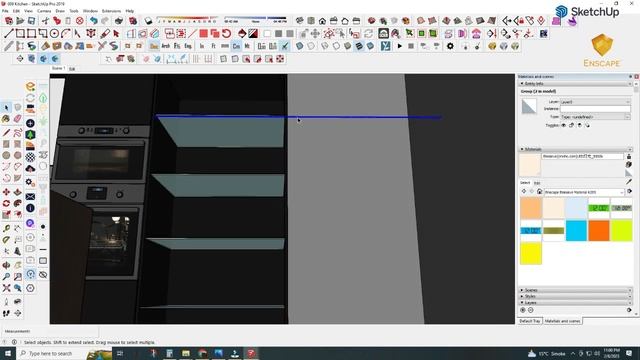This screenshot has height=360, width=640.
Task: Toggle the Locked icon in Entity Info
Action: click(x=571, y=125)
